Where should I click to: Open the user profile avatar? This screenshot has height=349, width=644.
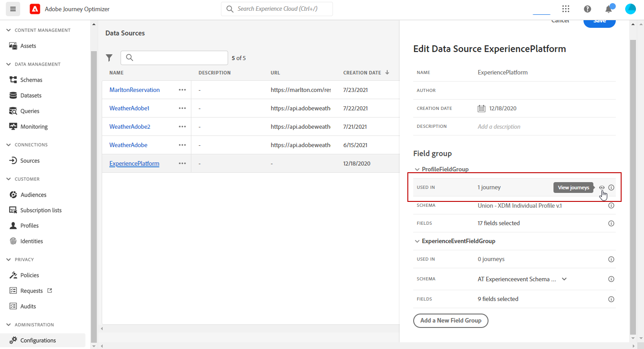[631, 9]
